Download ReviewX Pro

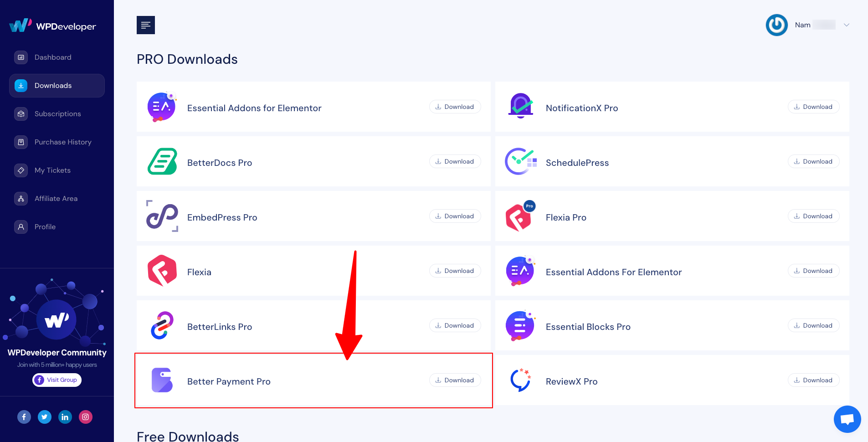pos(813,380)
